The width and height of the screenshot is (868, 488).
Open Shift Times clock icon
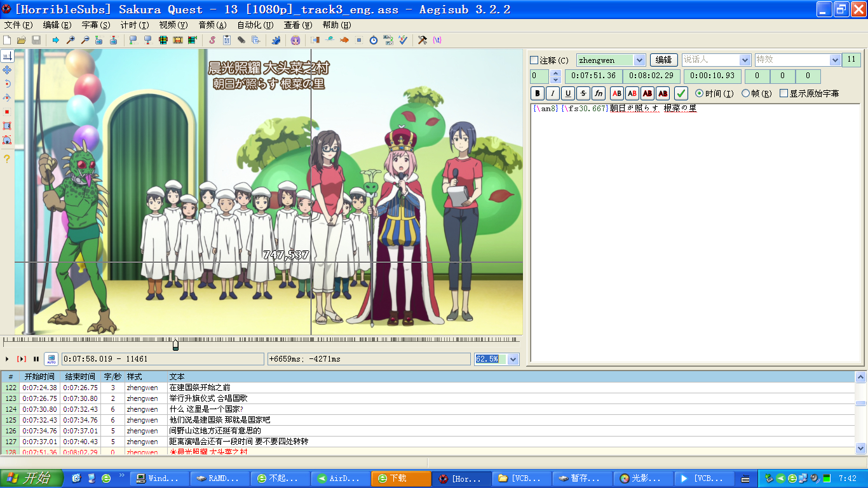pyautogui.click(x=374, y=40)
